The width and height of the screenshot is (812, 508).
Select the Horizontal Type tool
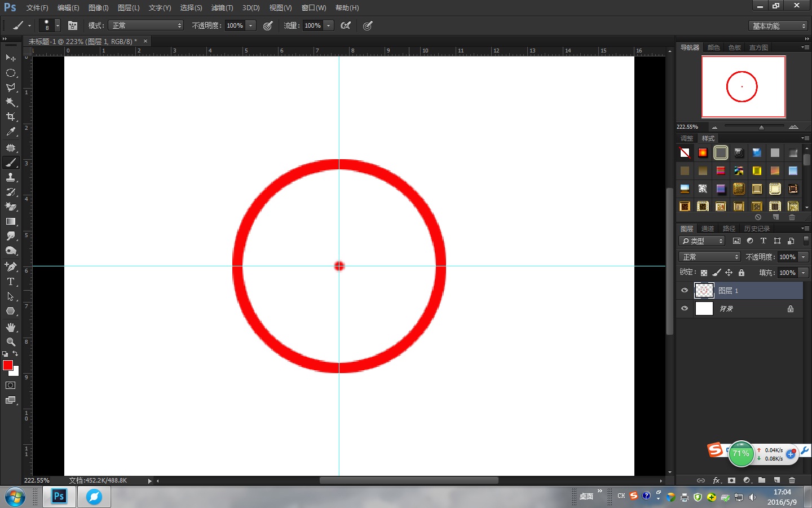10,282
